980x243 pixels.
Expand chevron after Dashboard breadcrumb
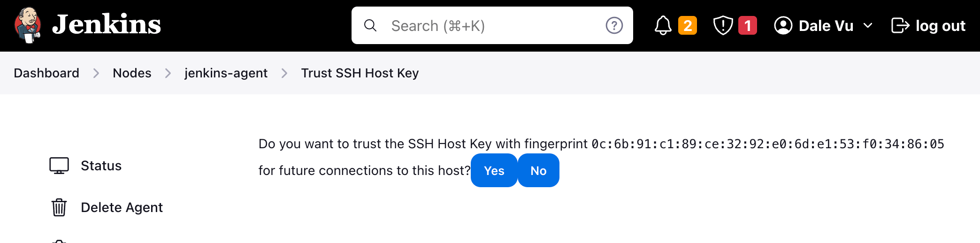pos(96,73)
